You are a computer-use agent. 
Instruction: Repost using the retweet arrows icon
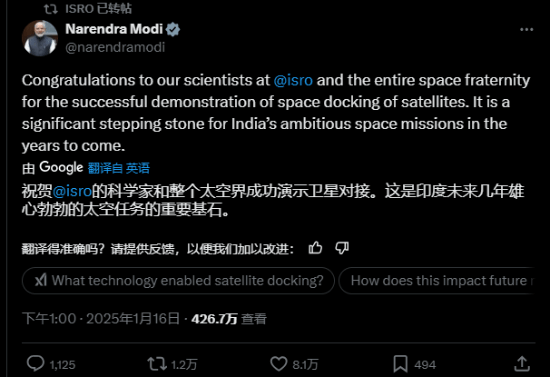[157, 364]
